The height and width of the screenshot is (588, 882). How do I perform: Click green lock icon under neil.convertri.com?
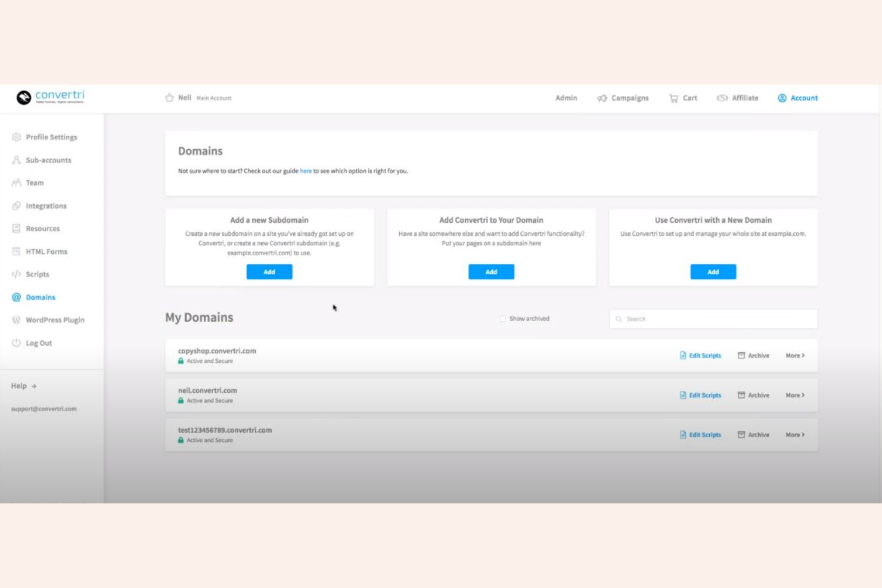181,400
